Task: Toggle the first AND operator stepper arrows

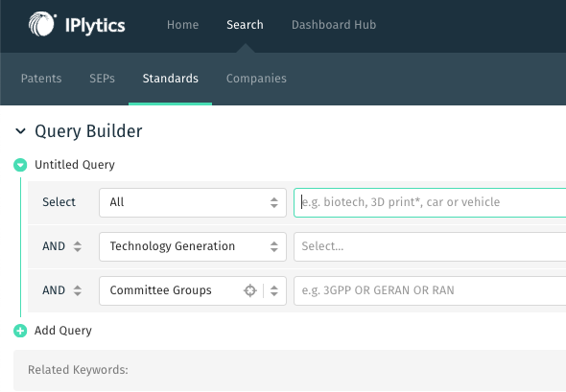Action: tap(78, 246)
